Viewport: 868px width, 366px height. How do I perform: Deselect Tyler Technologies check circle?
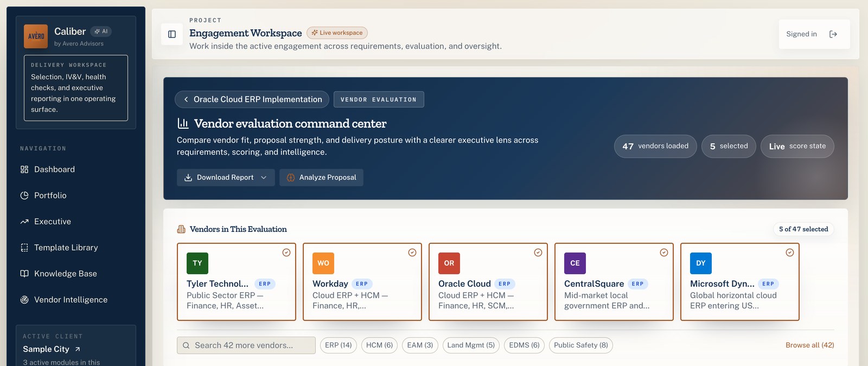coord(286,253)
